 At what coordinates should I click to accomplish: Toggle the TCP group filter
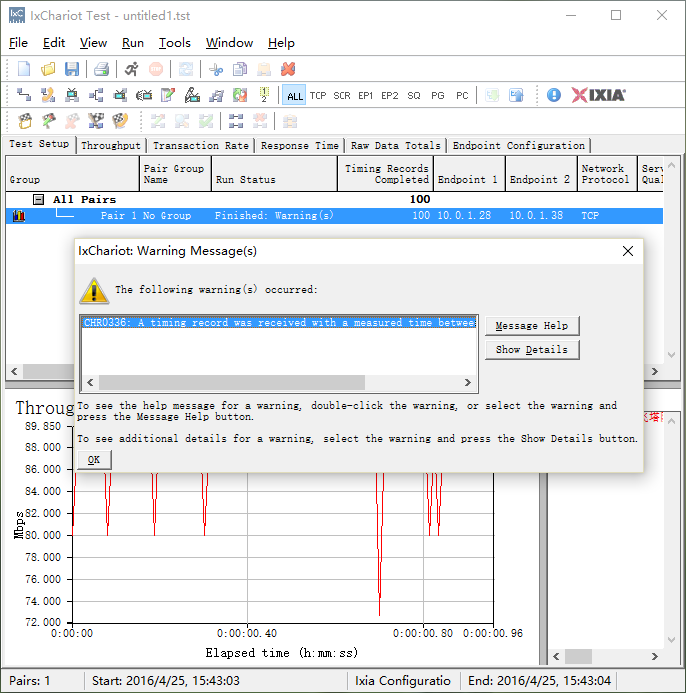coord(318,95)
